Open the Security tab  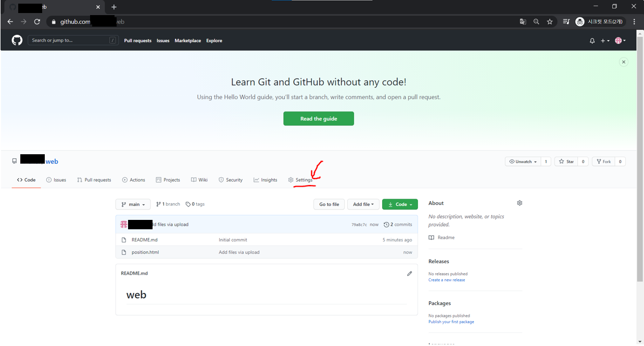point(231,180)
